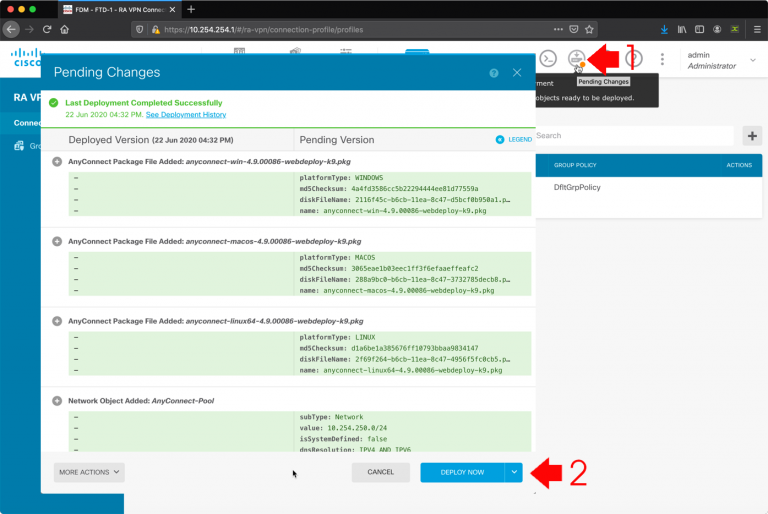Click browser back arrow
Viewport: 768px width, 514px height.
(11, 29)
